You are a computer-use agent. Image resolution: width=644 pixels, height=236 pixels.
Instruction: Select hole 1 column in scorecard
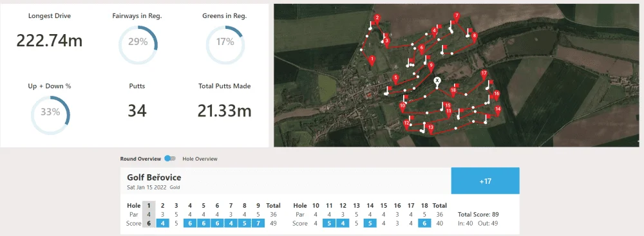pyautogui.click(x=148, y=214)
